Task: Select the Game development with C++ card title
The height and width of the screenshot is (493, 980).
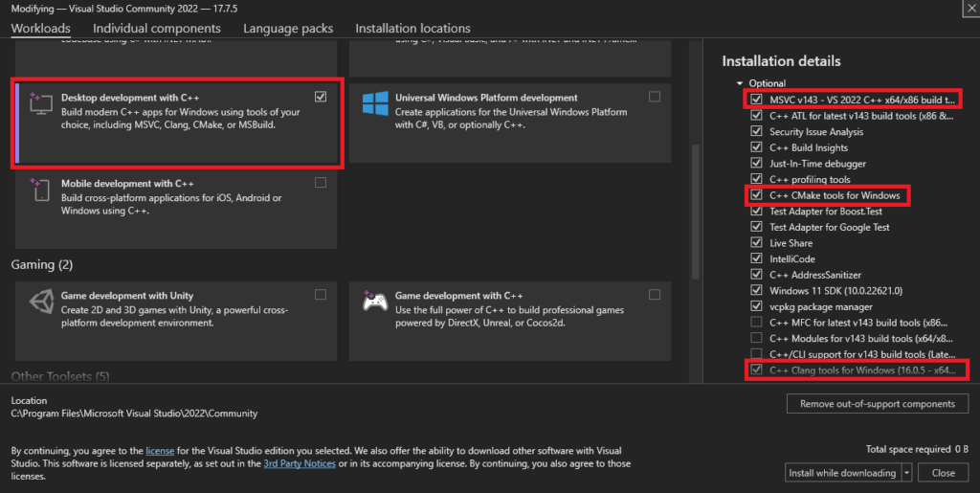Action: (x=458, y=296)
